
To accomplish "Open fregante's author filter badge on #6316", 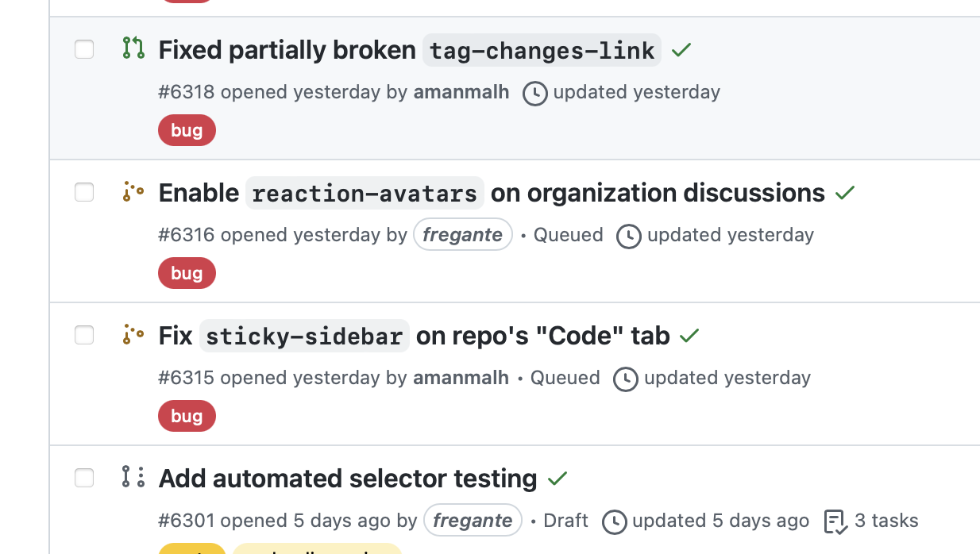I will click(x=463, y=234).
